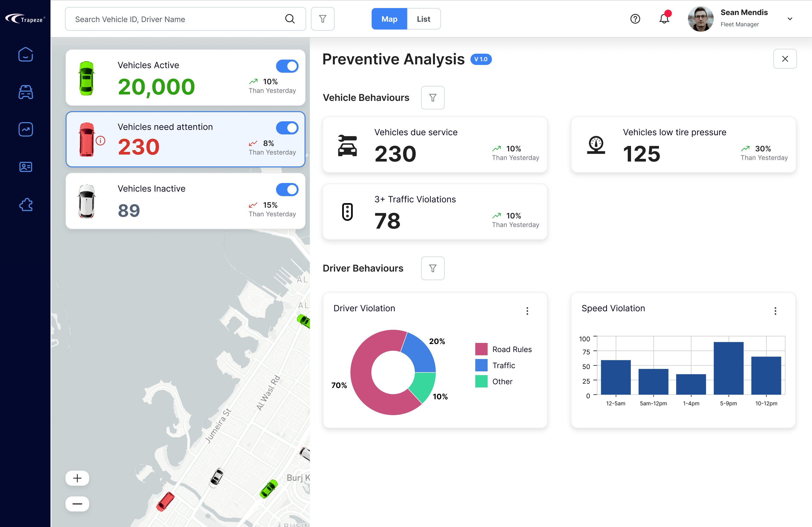This screenshot has width=812, height=527.
Task: Select the Vehicles icon in the sidebar
Action: click(26, 92)
